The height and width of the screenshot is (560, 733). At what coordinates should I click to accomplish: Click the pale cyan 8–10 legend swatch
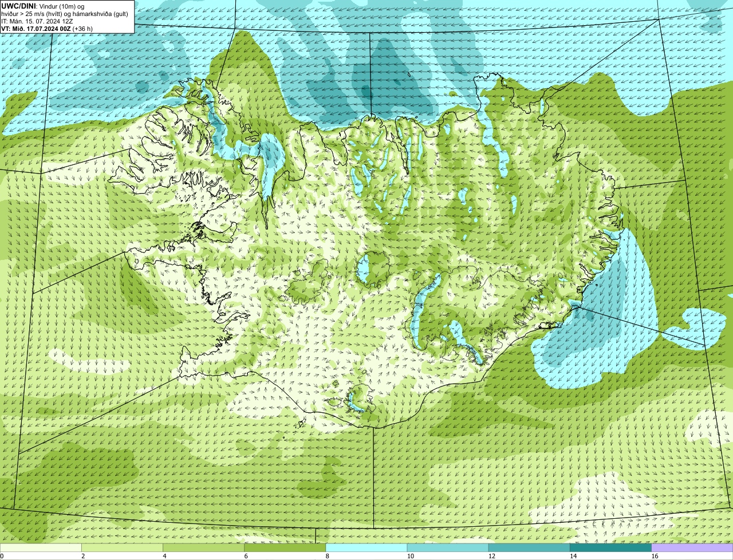[366, 547]
